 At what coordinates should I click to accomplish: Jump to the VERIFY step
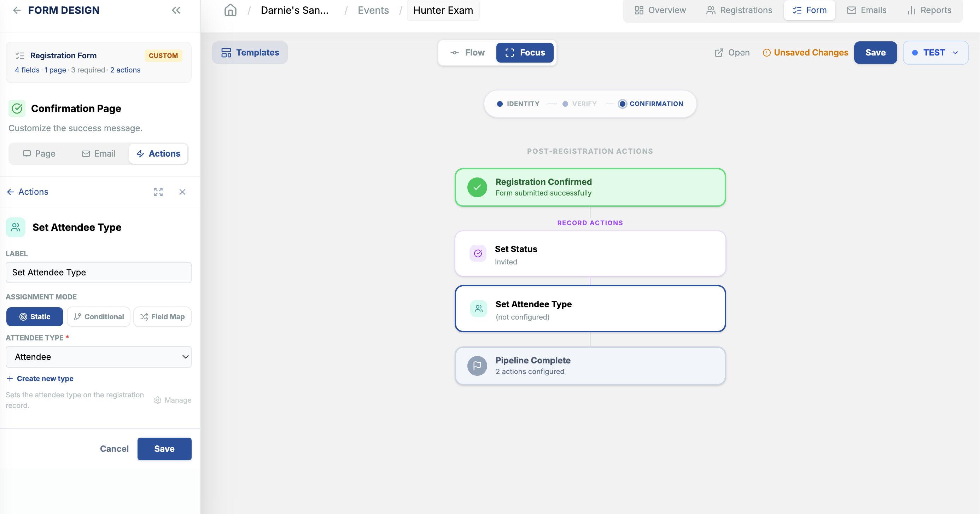pos(579,104)
